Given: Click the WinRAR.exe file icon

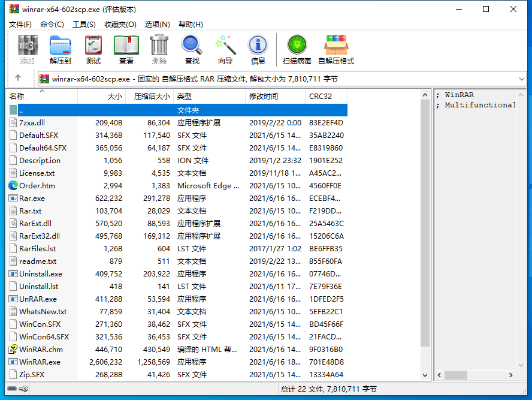Looking at the screenshot, I should pos(13,362).
